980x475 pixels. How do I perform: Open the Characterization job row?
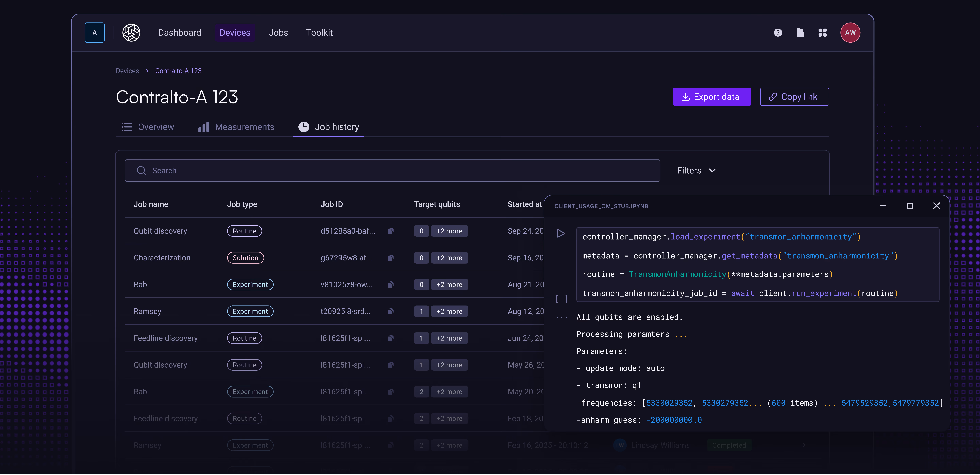point(335,258)
